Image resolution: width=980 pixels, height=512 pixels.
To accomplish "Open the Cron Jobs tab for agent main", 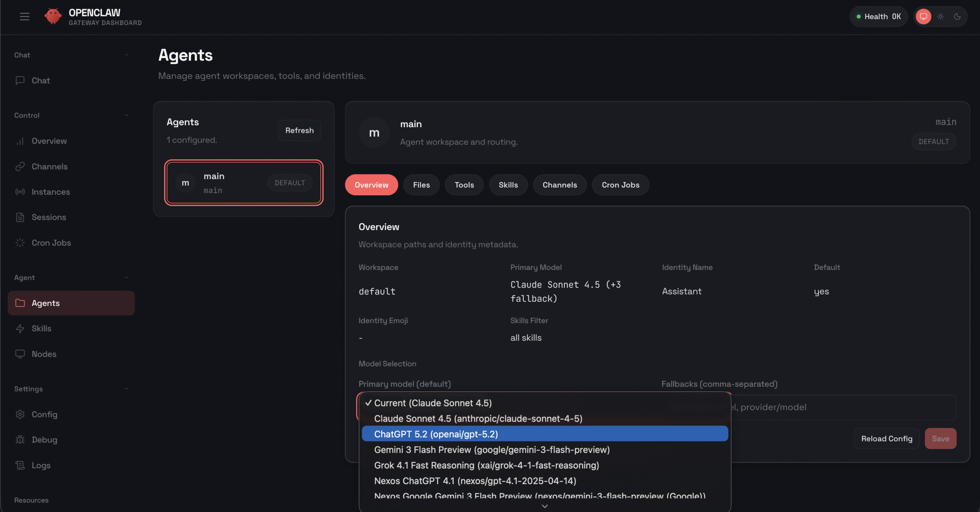I will [x=620, y=185].
